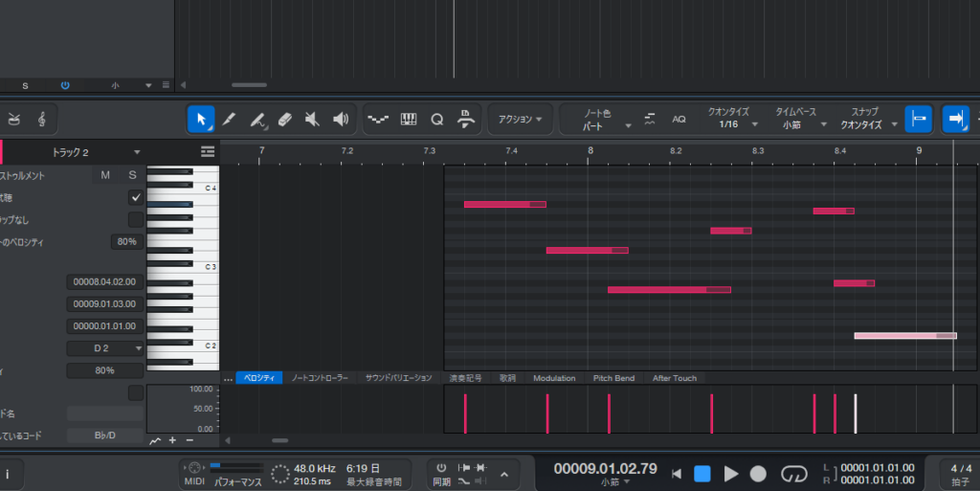The width and height of the screenshot is (980, 491).
Task: Switch to the Modulation tab
Action: click(x=554, y=378)
